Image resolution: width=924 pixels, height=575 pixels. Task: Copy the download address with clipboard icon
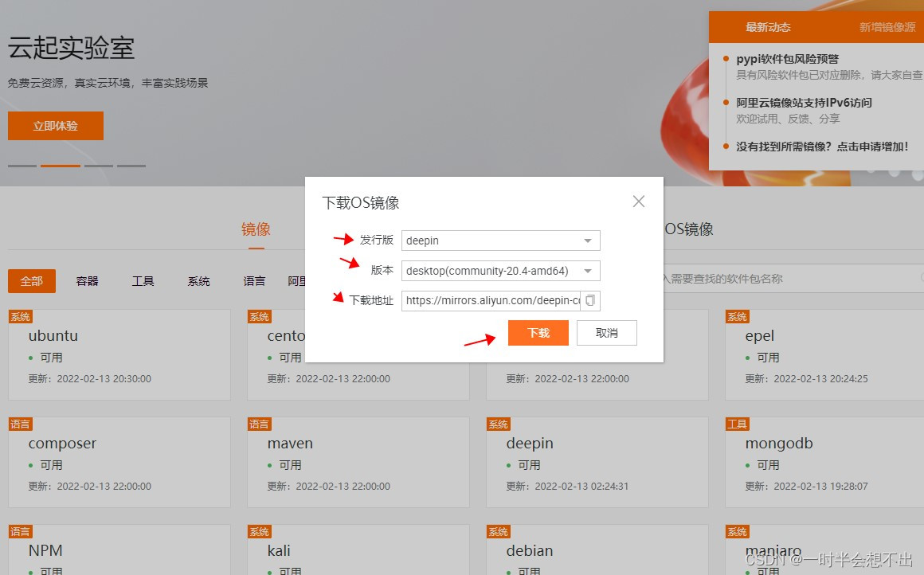pos(590,300)
